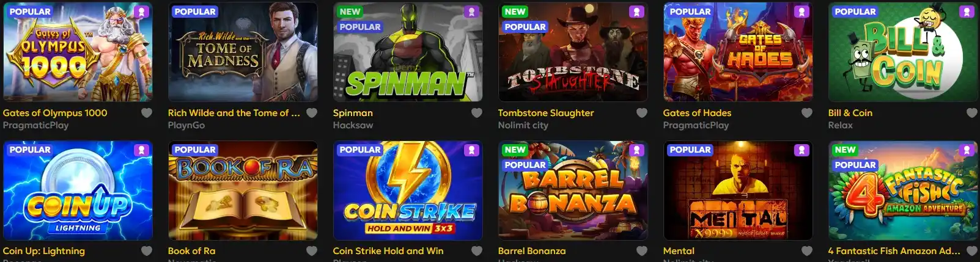This screenshot has width=980, height=262.
Task: Toggle heart on Rich Wilde Tome of Madness
Action: [x=312, y=113]
